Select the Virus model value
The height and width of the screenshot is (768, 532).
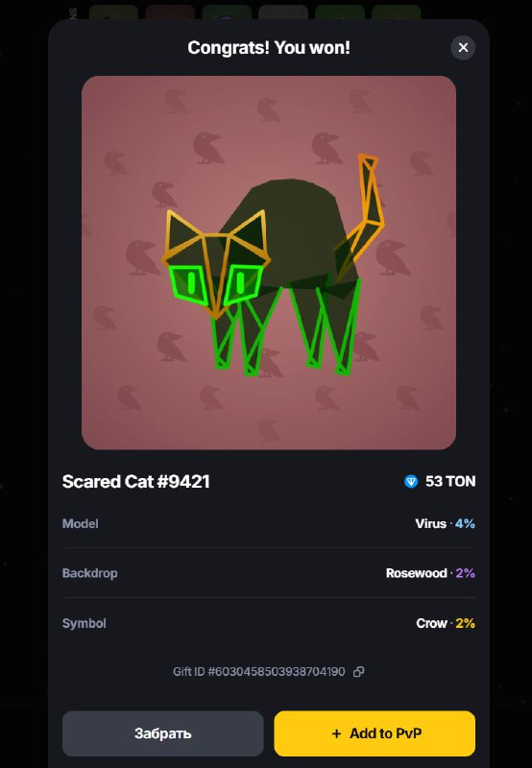pyautogui.click(x=430, y=523)
